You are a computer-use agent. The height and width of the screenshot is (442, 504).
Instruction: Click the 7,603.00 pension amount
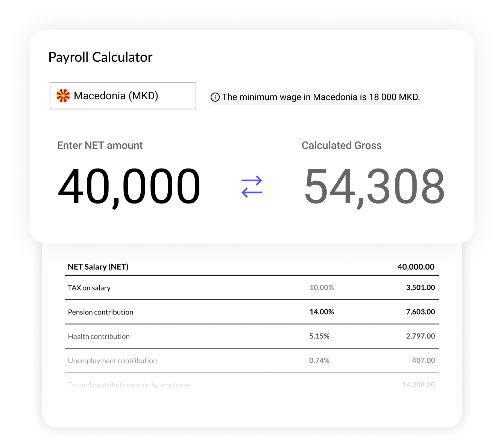click(x=420, y=312)
